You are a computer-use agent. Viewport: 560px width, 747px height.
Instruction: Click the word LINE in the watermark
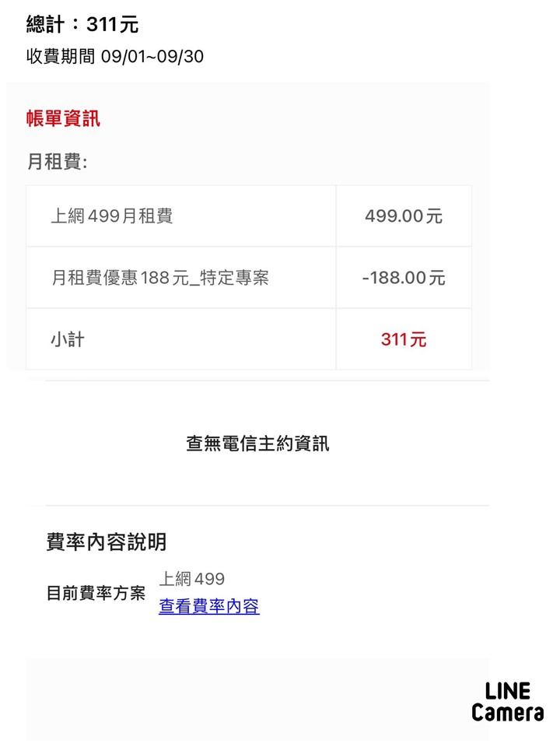point(508,691)
